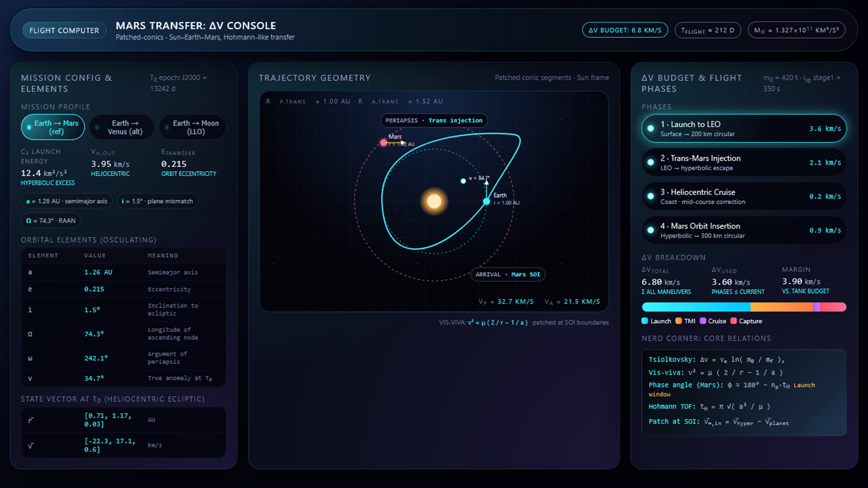This screenshot has height=488, width=868.
Task: Open the ΔV BUDGET: 6.8 KM/S pill
Action: [625, 30]
